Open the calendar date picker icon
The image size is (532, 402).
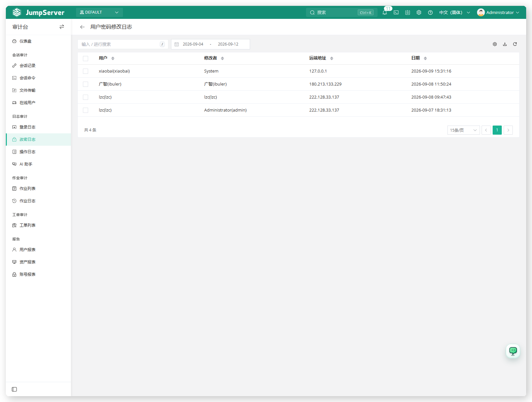pyautogui.click(x=177, y=44)
